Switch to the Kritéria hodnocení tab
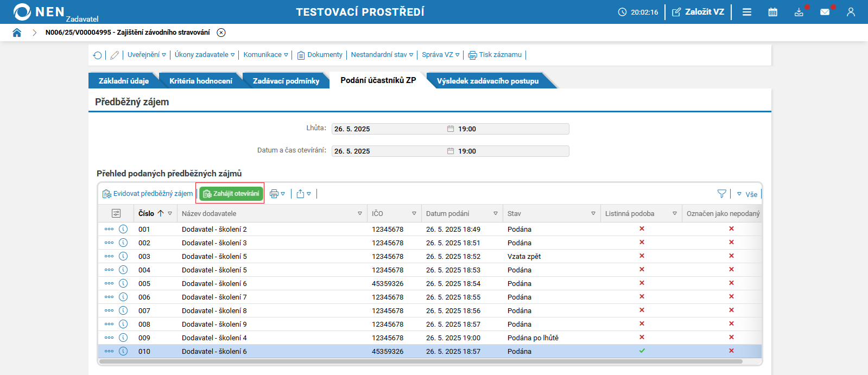Viewport: 868px width, 375px height. tap(201, 81)
